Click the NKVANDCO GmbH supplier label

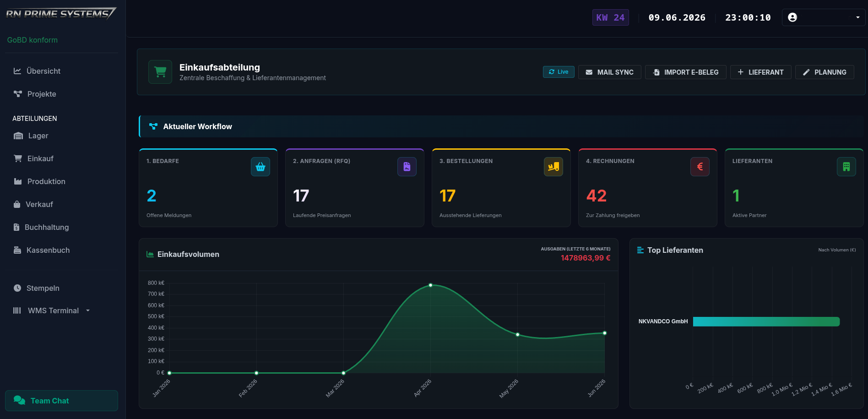pos(663,321)
